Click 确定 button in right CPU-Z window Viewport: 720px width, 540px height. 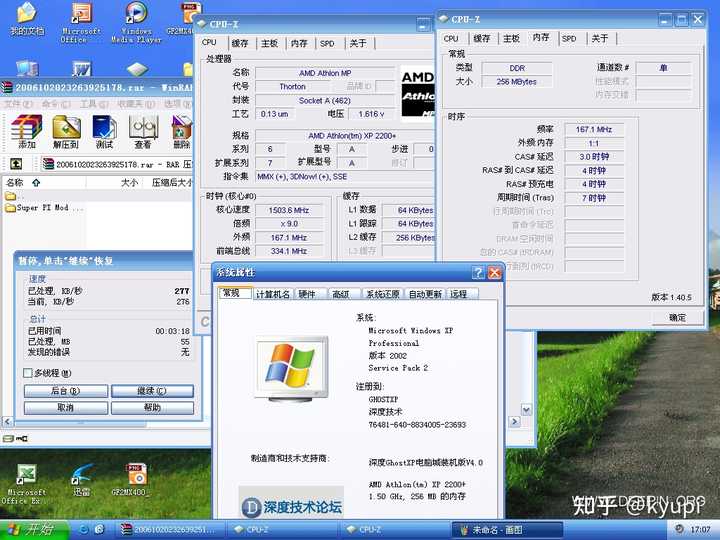[x=677, y=317]
